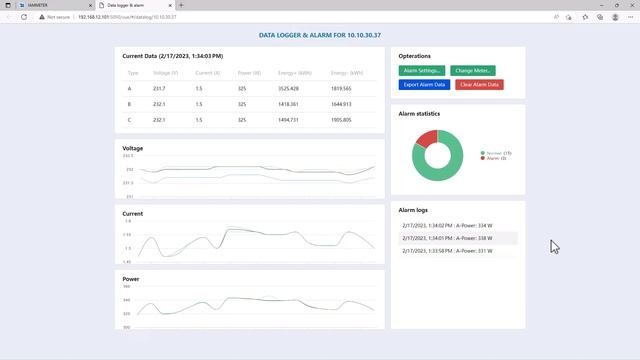Open the Alarm Settings dialog
Image resolution: width=640 pixels, height=360 pixels.
click(422, 71)
